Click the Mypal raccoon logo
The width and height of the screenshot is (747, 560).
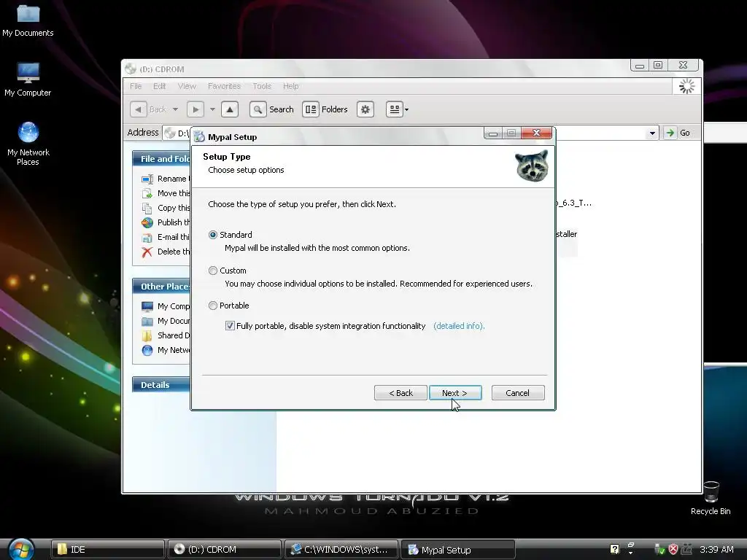tap(532, 166)
